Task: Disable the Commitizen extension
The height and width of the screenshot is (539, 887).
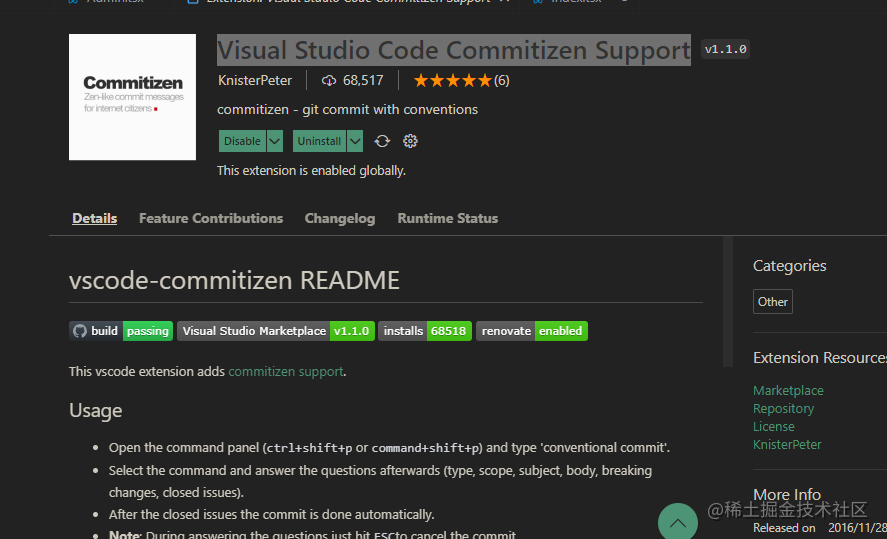Action: tap(242, 141)
